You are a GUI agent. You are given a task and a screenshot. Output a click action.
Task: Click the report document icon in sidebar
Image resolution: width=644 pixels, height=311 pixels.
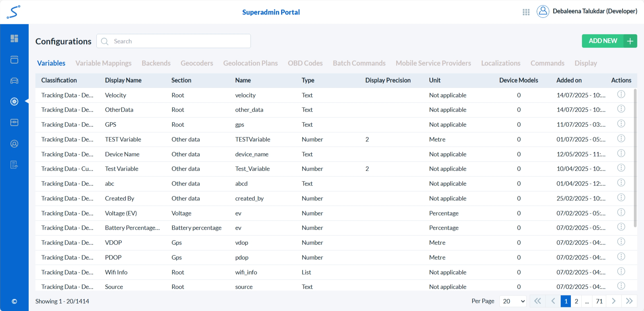14,165
